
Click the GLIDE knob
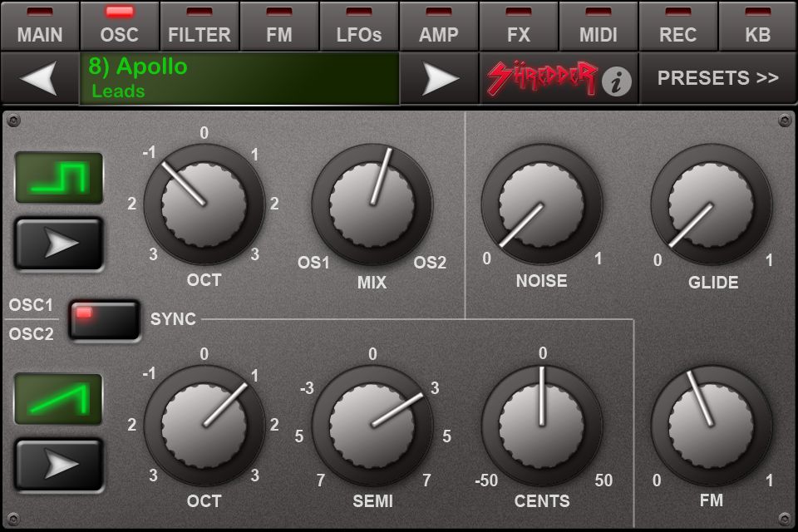(712, 204)
